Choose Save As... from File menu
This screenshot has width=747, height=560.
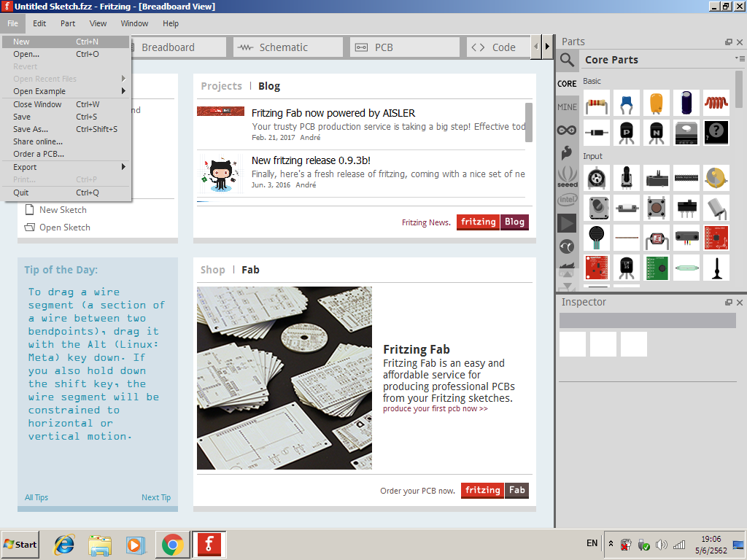coord(66,129)
